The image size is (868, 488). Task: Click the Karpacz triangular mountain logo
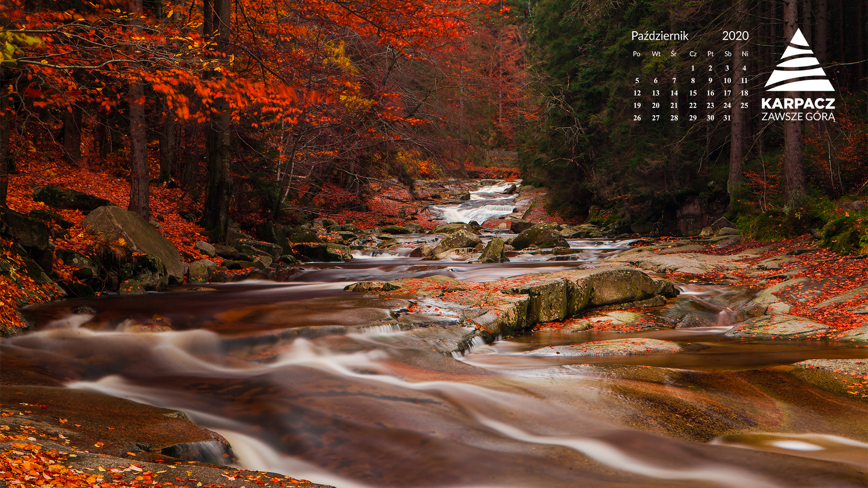tap(799, 60)
